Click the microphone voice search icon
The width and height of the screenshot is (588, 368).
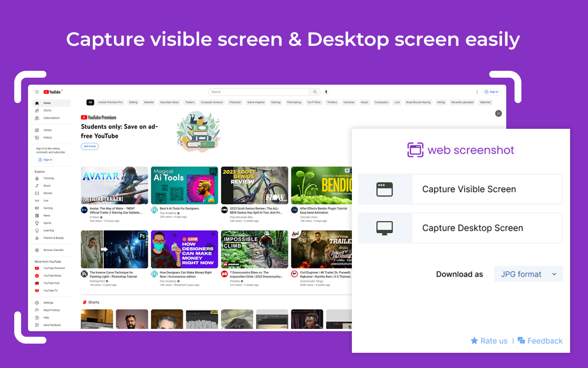tap(326, 92)
